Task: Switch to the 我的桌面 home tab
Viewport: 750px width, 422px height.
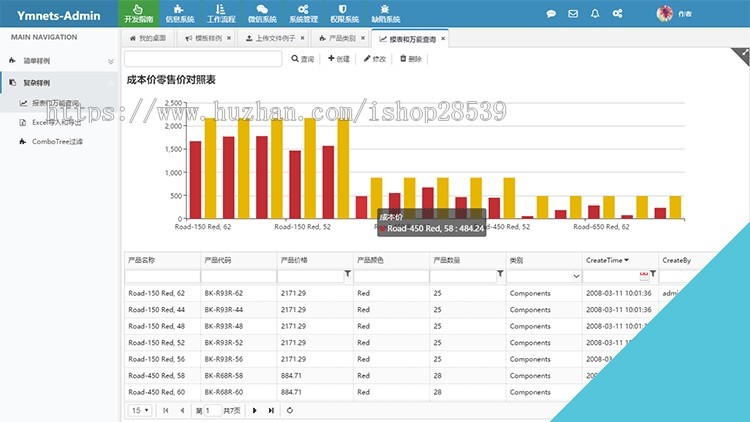Action: 147,38
